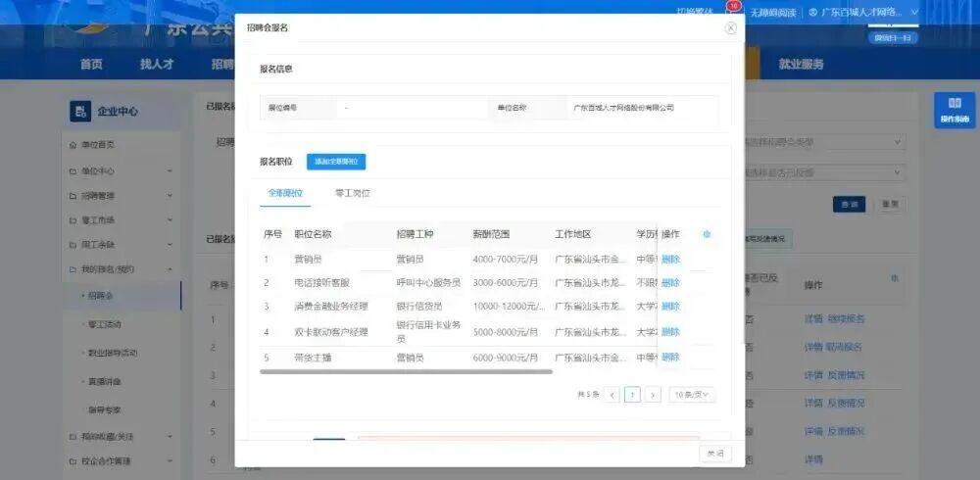Delete the 电话接听客服 position row
980x480 pixels.
670,283
